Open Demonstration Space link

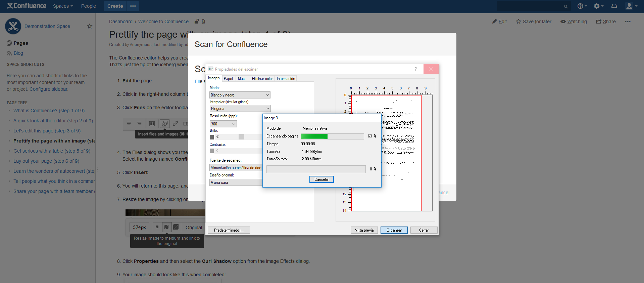click(x=47, y=26)
